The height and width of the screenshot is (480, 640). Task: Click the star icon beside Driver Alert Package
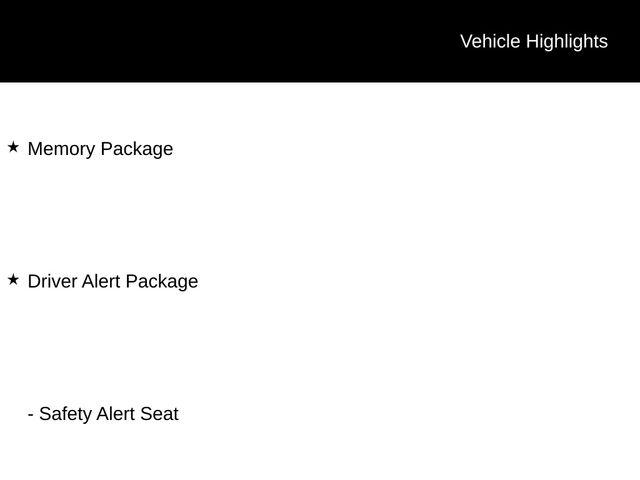(x=13, y=280)
